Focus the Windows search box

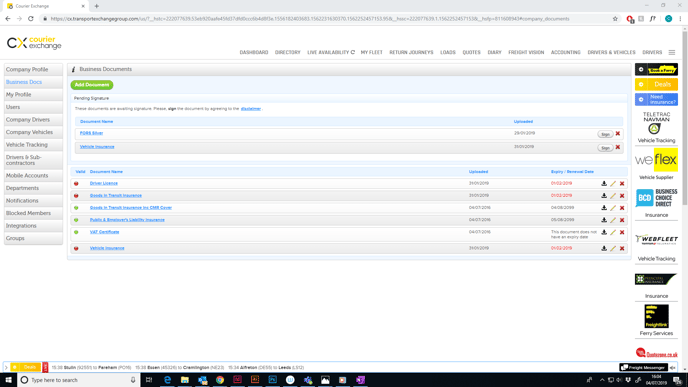click(x=79, y=380)
